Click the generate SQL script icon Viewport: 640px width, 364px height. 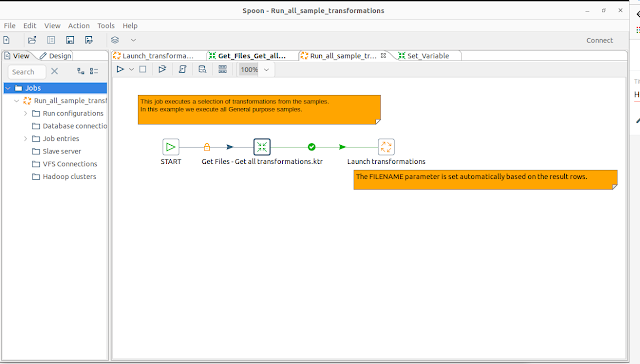tap(182, 69)
